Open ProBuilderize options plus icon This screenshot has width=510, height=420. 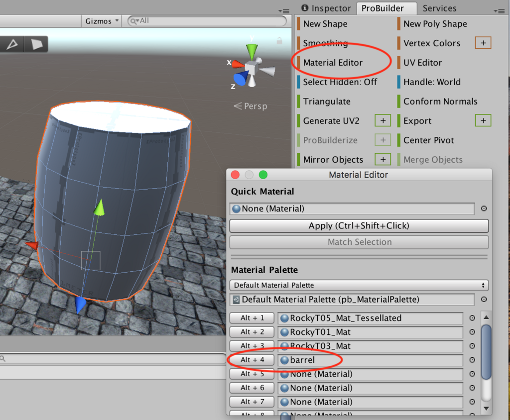click(383, 140)
